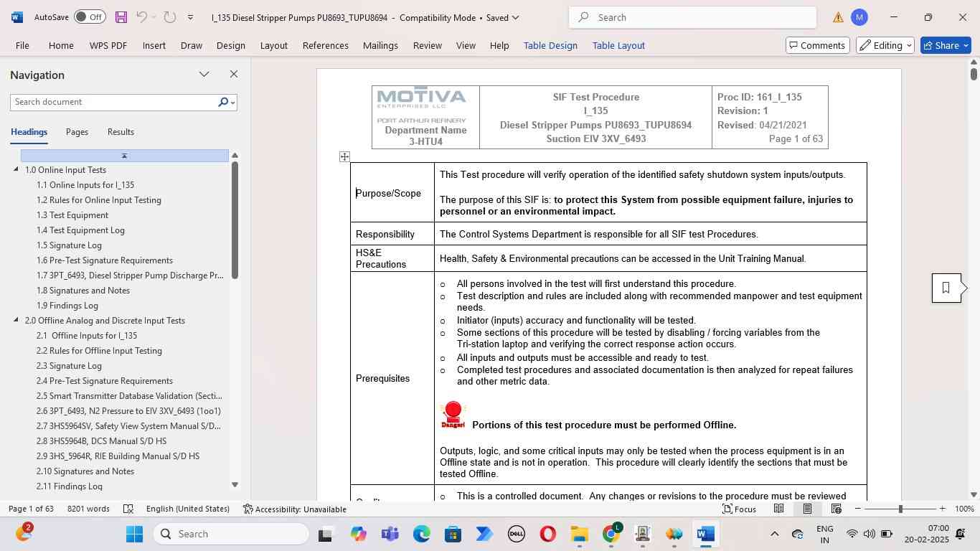Click the Save icon in title bar
980x551 pixels.
(x=121, y=17)
